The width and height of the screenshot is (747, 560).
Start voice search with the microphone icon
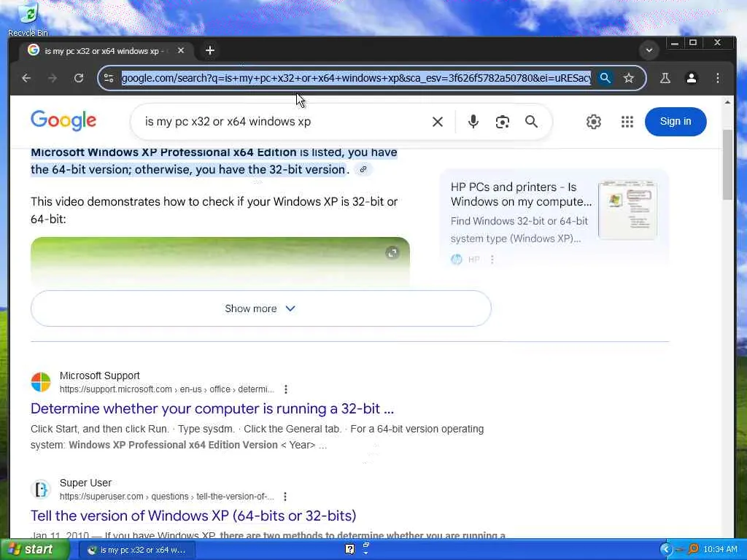point(473,122)
